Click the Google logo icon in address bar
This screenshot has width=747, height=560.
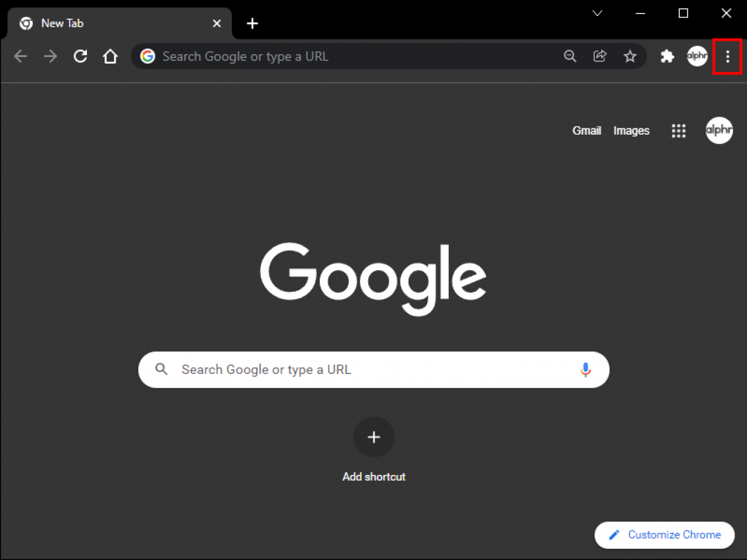148,56
